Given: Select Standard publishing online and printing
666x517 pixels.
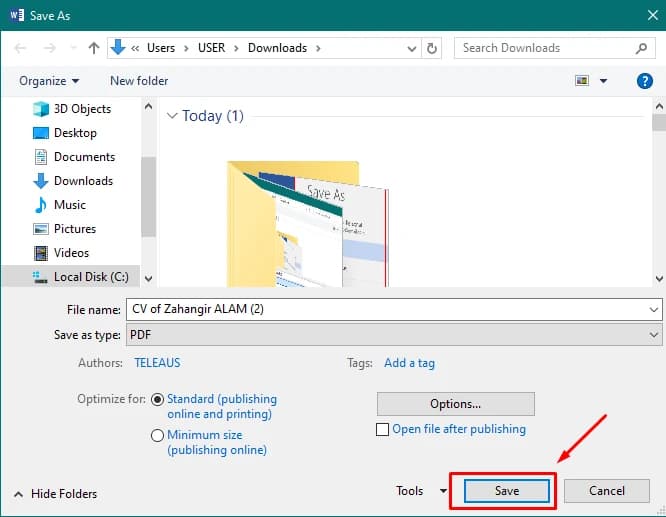Looking at the screenshot, I should coord(157,399).
